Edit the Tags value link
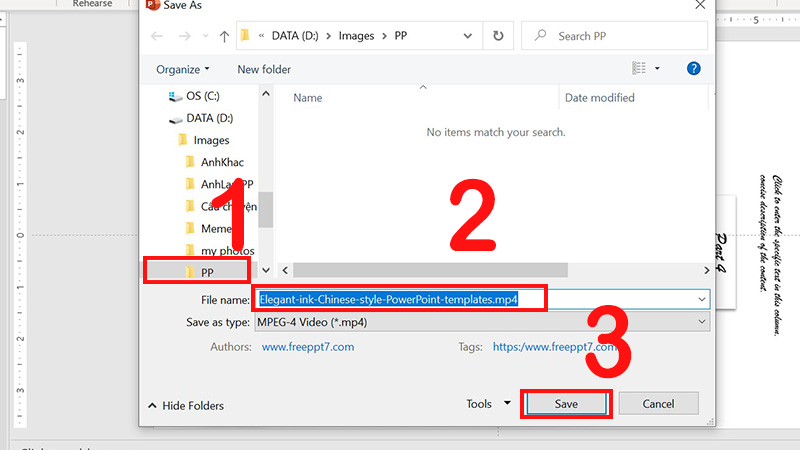Viewport: 800px width, 450px height. 555,347
